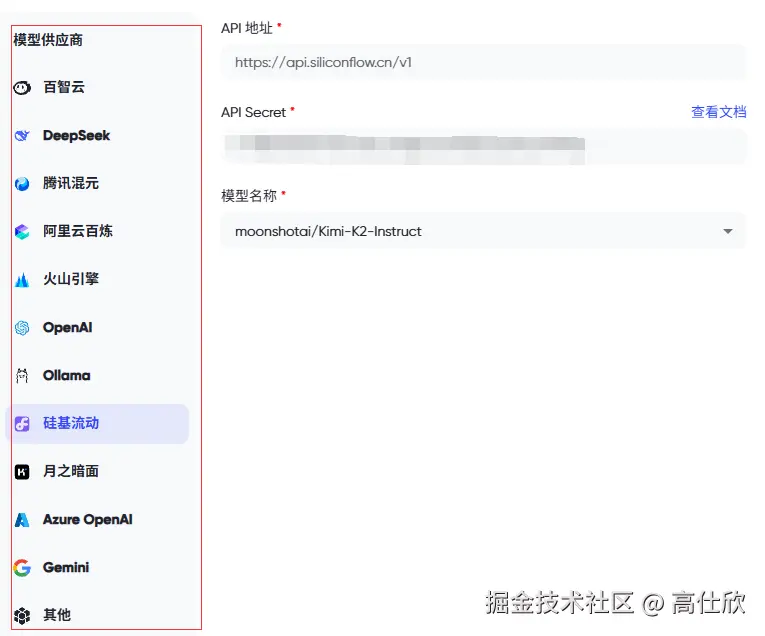Click the 月之暗面 black square icon
This screenshot has width=765, height=636.
coord(22,472)
